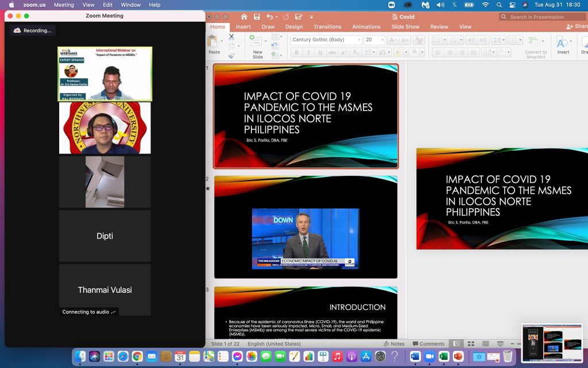Click the Undo arrow icon
Image resolution: width=588 pixels, height=368 pixels.
coord(269,17)
